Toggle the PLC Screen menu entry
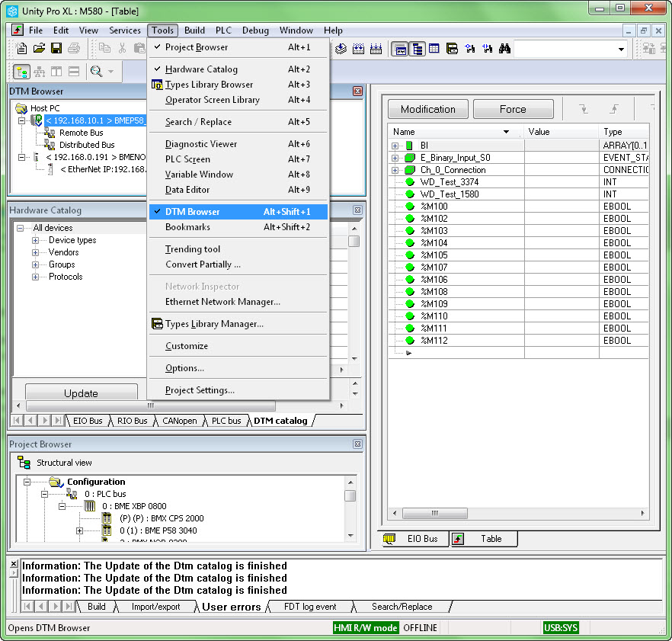This screenshot has width=672, height=641. [238, 159]
